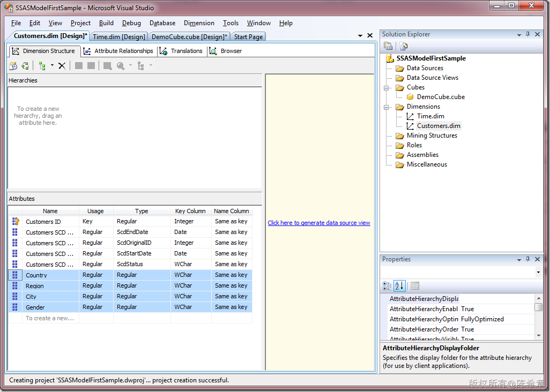Click the Time.dim dimension icon
The width and height of the screenshot is (550, 392).
(410, 116)
